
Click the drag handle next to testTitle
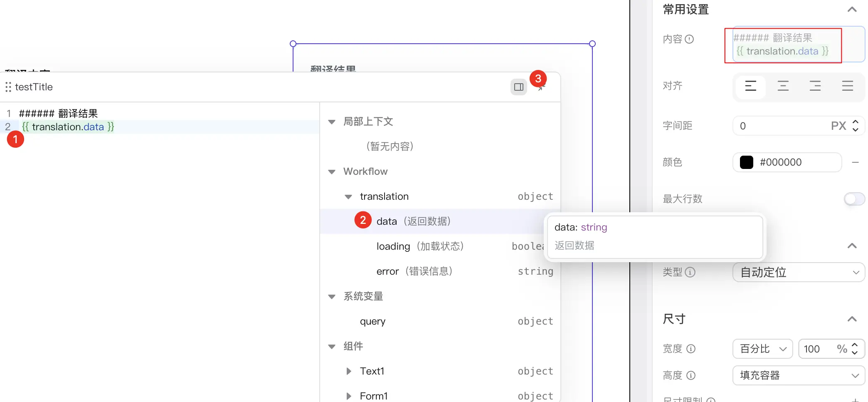pos(8,87)
